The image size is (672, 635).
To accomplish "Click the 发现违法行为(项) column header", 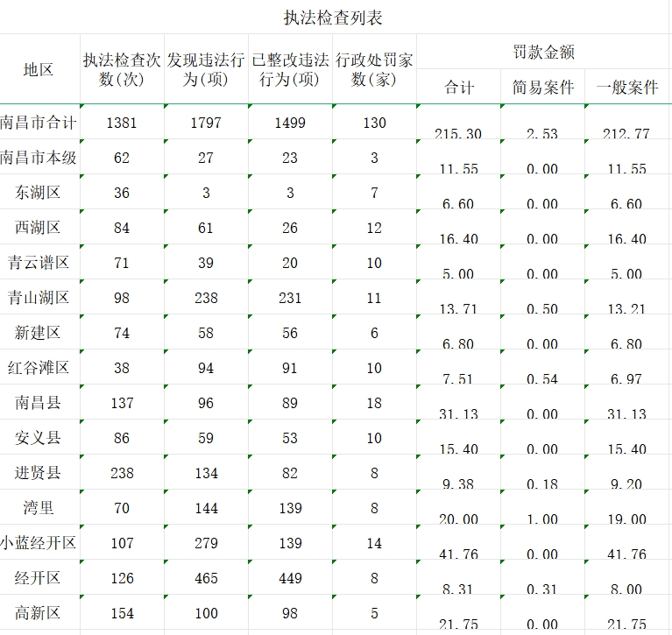I will pos(206,69).
